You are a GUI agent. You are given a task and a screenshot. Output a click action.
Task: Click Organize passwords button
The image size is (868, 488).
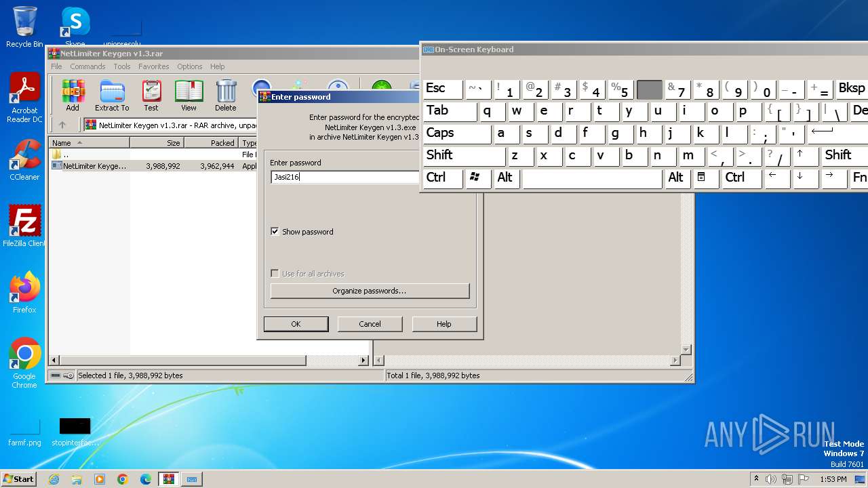(x=370, y=291)
